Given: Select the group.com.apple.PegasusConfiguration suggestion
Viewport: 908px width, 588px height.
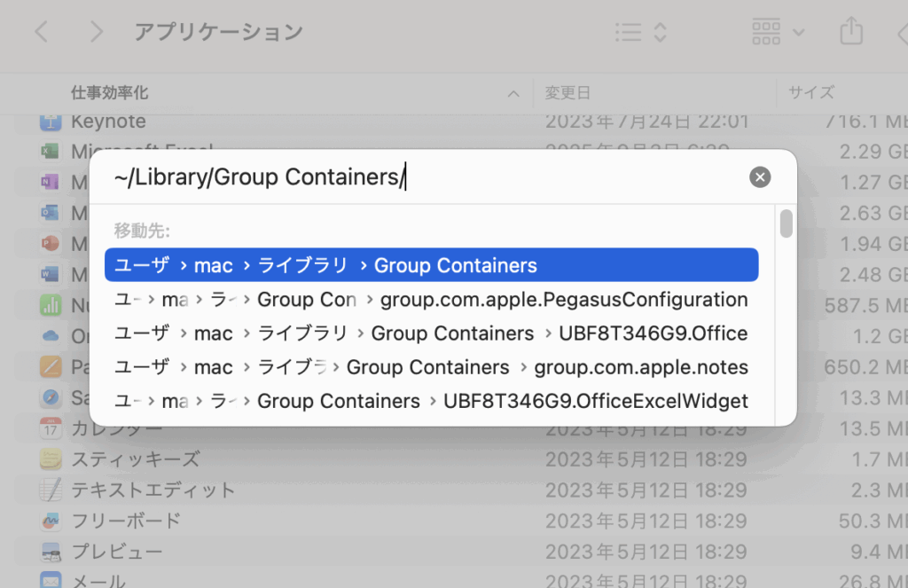Looking at the screenshot, I should (x=431, y=300).
